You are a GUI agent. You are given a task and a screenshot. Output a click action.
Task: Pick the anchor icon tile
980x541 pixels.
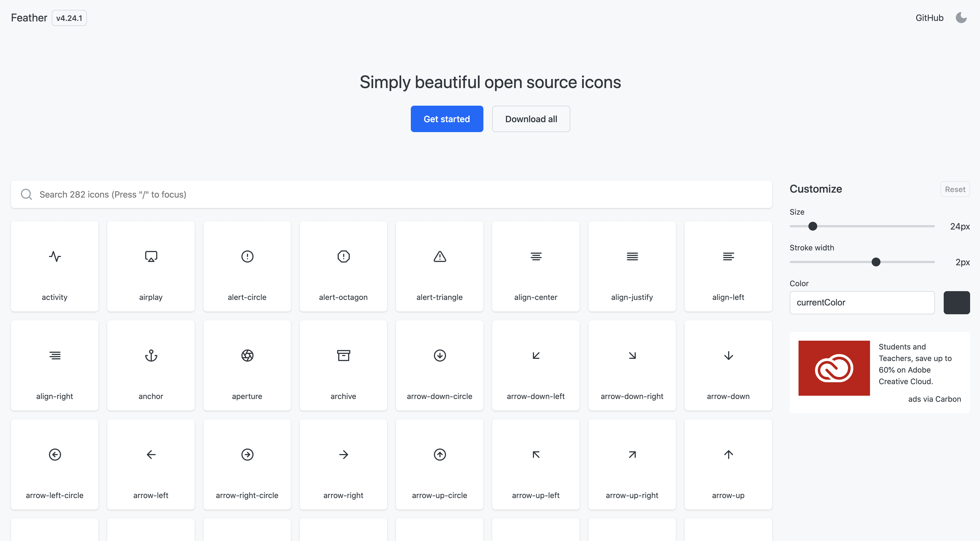pos(151,365)
